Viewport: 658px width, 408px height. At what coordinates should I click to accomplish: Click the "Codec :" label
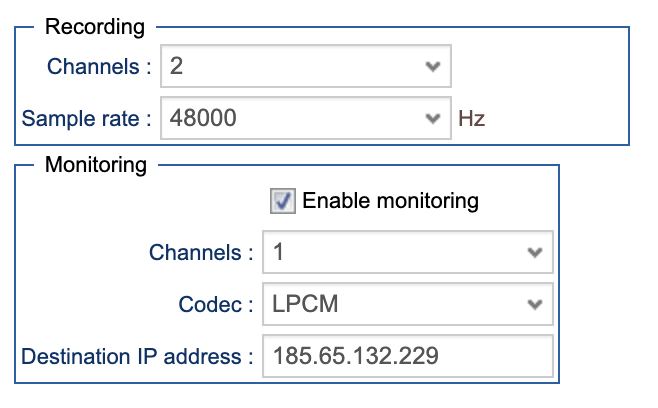(x=216, y=303)
